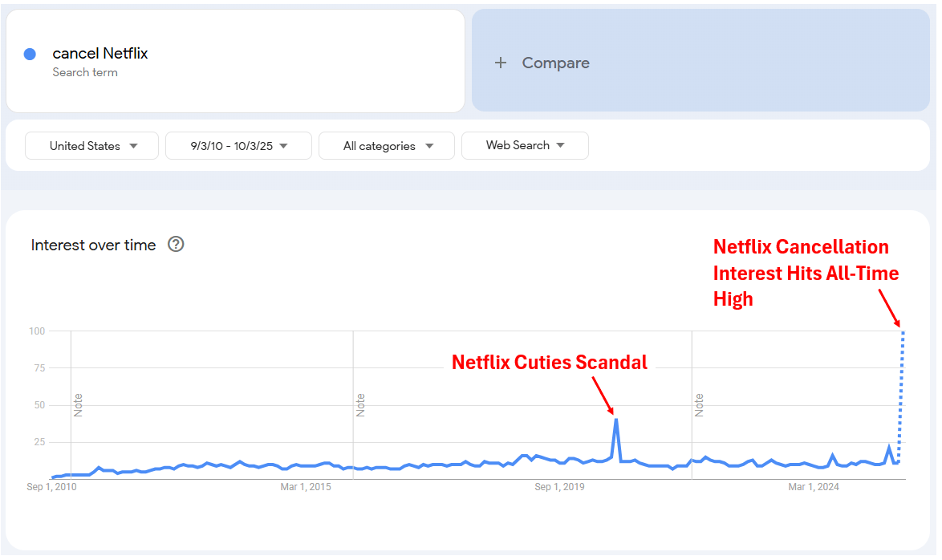Open the 9/3/10 - 10/3/25 date range dropdown
Screen dimensions: 942x560
click(x=239, y=146)
